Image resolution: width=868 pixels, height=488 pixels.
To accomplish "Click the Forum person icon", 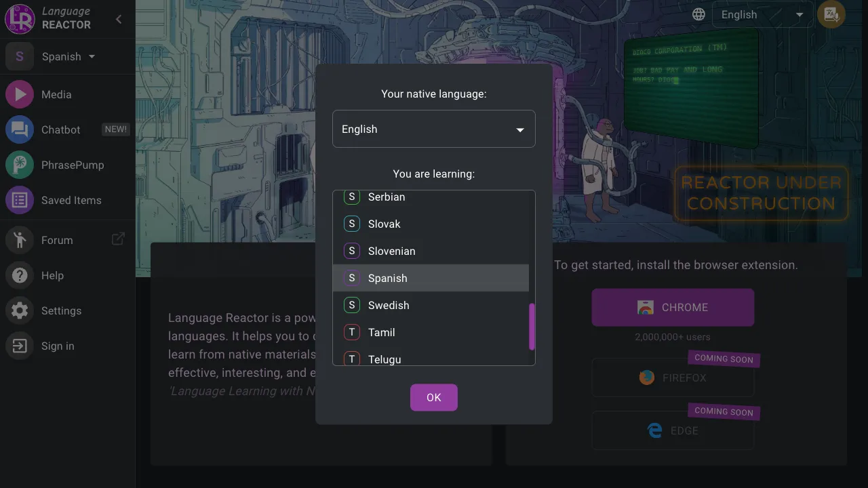I will 20,240.
